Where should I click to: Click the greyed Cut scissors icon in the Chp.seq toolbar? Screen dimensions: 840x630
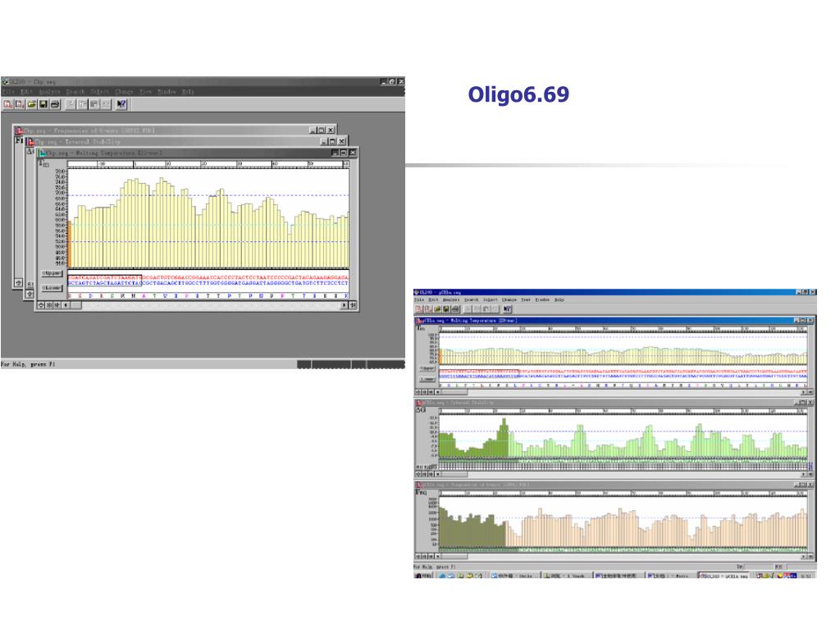pyautogui.click(x=71, y=104)
